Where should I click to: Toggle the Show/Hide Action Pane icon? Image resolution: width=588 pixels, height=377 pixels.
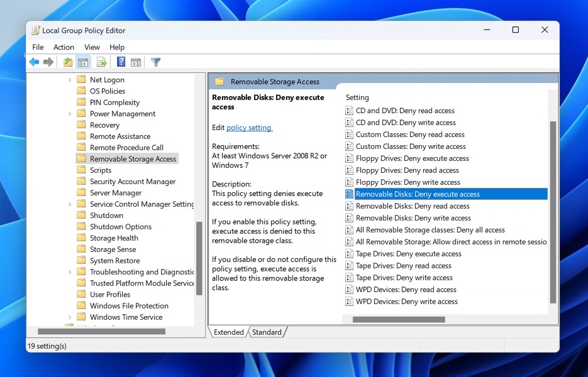[136, 62]
